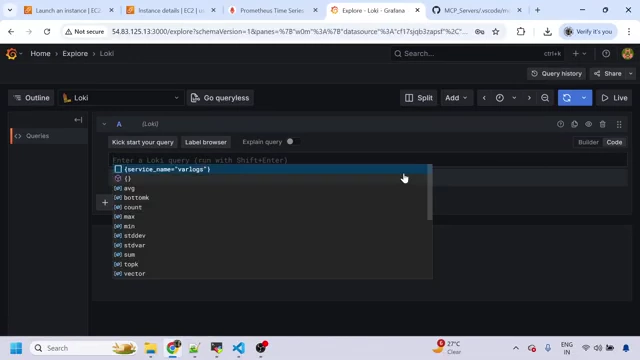640x360 pixels.
Task: Open Windows Start menu
Action: coord(16,348)
